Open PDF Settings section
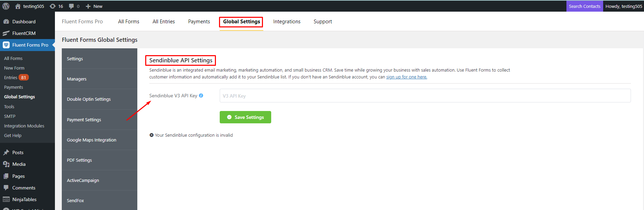The width and height of the screenshot is (644, 210). [100, 160]
